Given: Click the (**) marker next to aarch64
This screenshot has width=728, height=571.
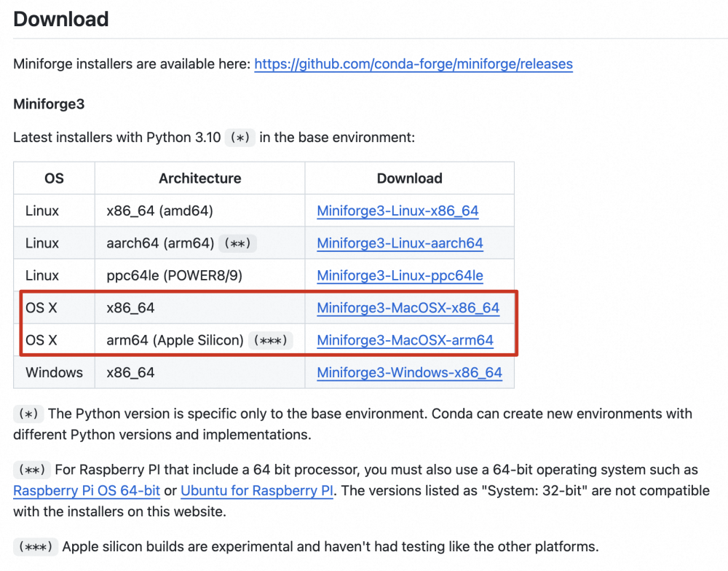Looking at the screenshot, I should coord(239,244).
